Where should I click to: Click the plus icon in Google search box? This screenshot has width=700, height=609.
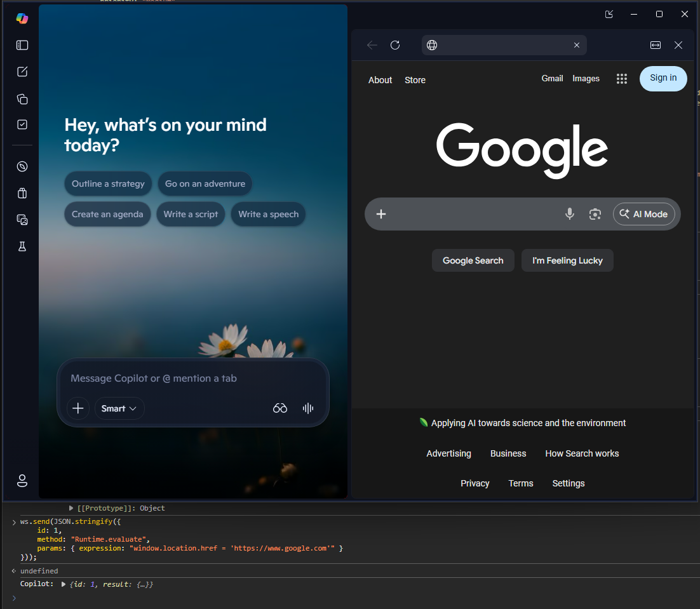(380, 214)
